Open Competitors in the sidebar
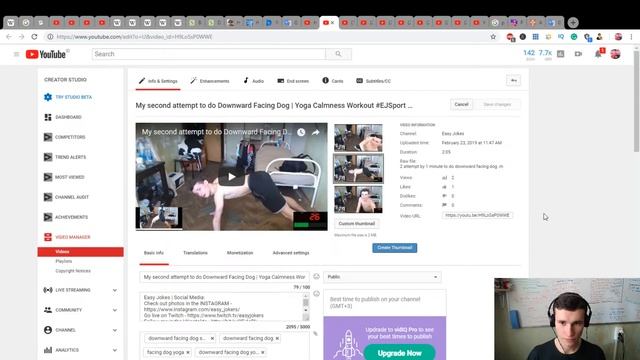Viewport: 640px width, 360px height. click(x=64, y=137)
